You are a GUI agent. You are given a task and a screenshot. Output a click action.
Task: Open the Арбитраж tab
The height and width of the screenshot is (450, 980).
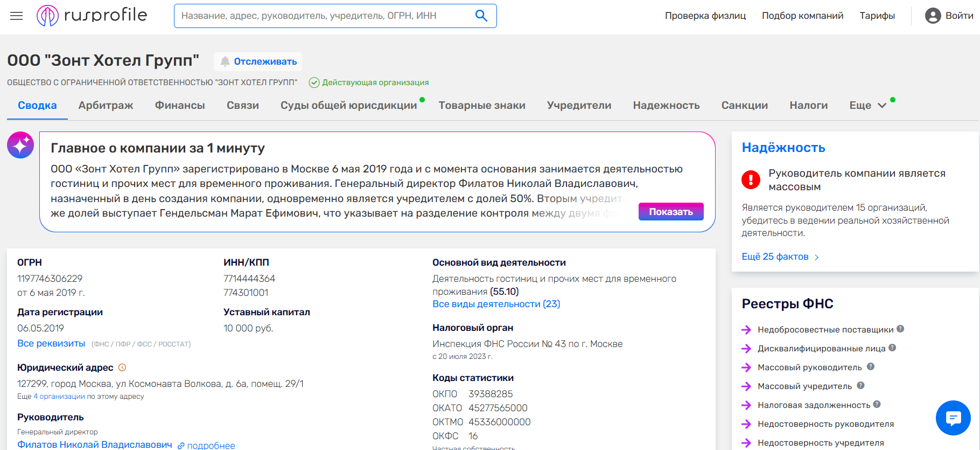click(106, 106)
